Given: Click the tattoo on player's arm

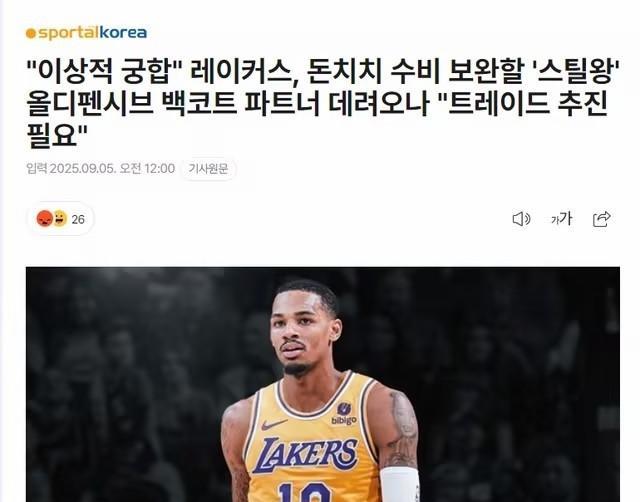Looking at the screenshot, I should [401, 429].
